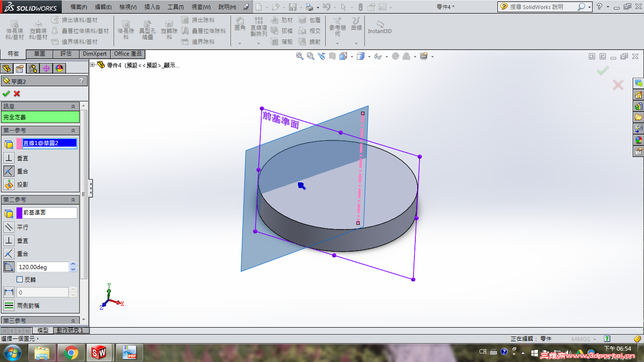
Task: Open the FeatureManager design tree tab
Action: click(7, 68)
